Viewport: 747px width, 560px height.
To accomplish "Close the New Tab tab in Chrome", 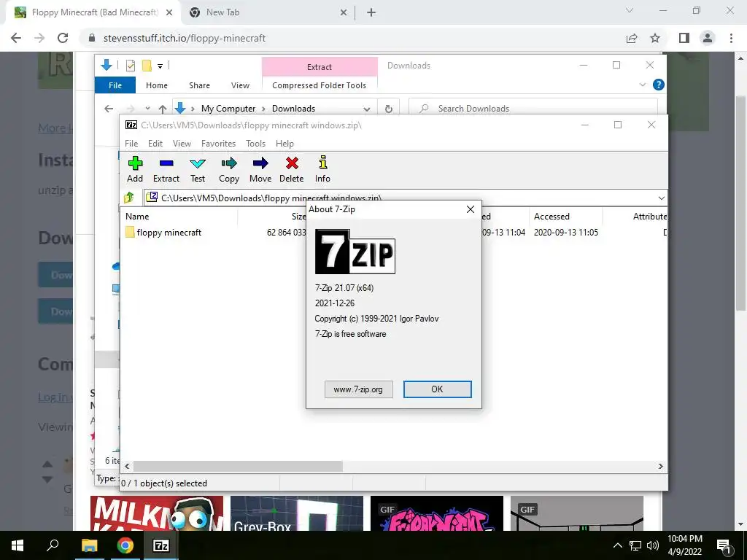I will (x=344, y=13).
